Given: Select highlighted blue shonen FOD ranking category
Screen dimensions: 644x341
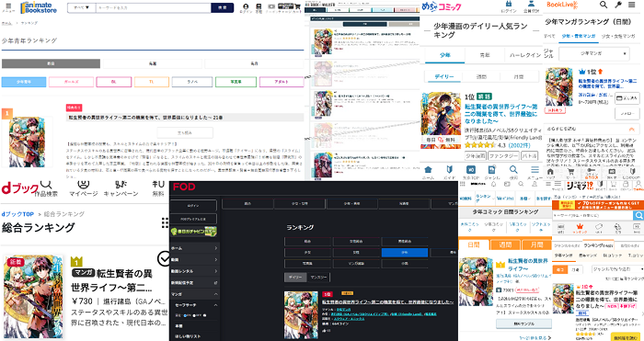Looking at the screenshot, I should coord(405,253).
